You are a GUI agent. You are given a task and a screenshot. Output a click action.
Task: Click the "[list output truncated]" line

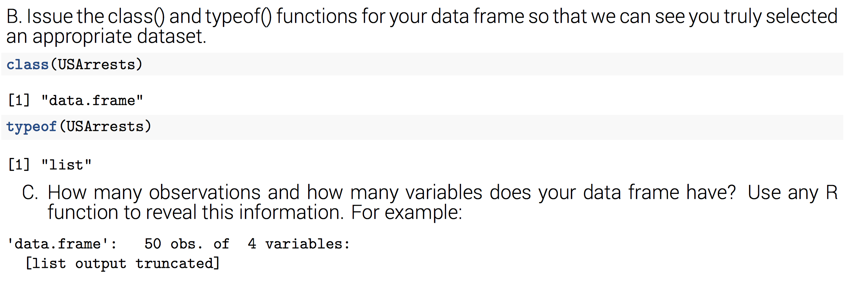pos(123,264)
